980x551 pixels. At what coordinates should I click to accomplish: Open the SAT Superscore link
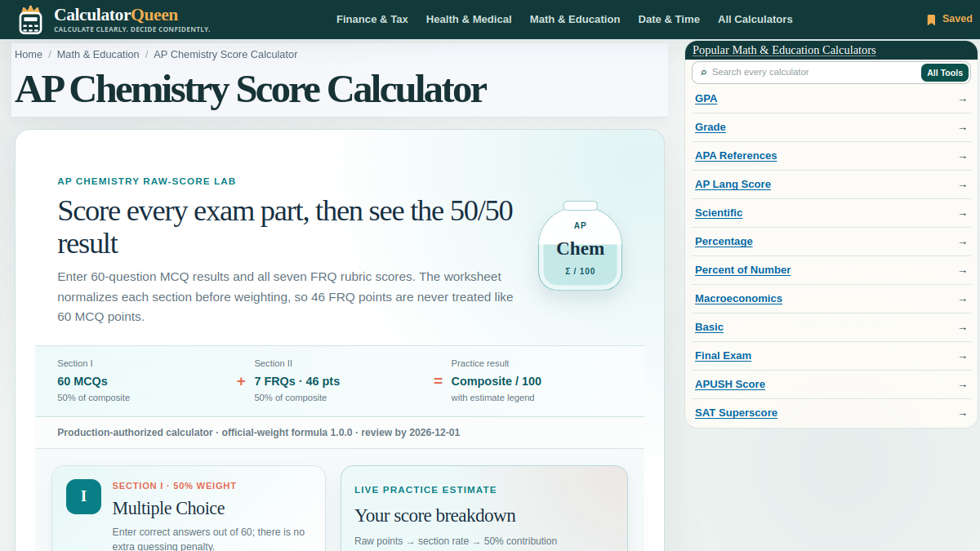point(736,413)
